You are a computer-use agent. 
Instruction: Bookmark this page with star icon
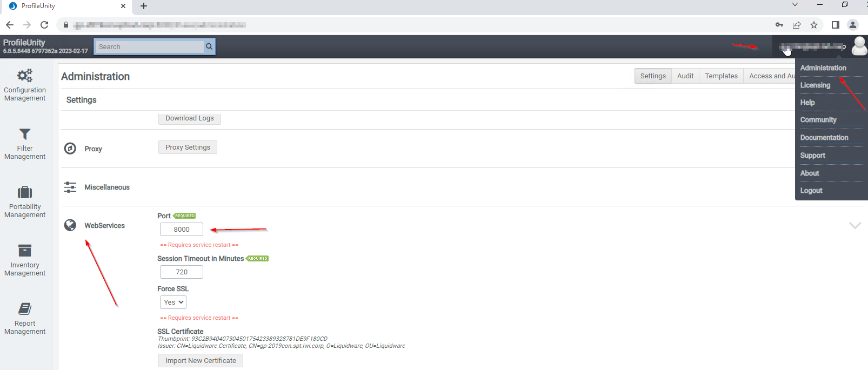tap(814, 25)
